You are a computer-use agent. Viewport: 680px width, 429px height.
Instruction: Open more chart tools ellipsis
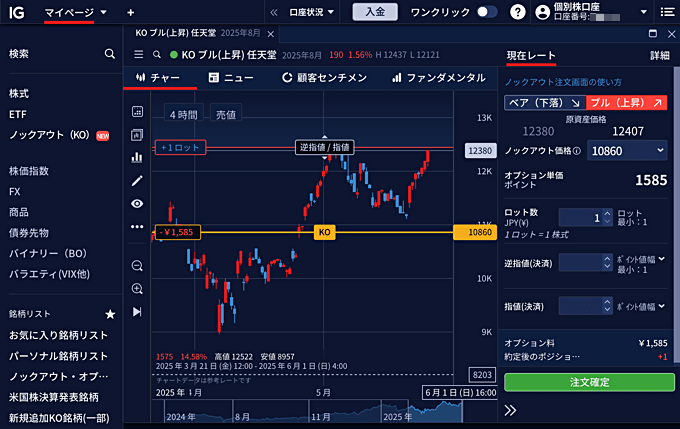(137, 226)
